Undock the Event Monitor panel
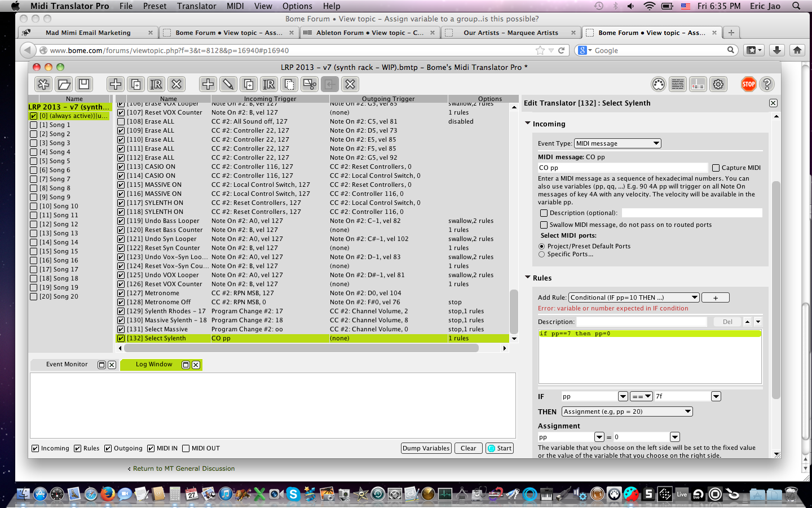The width and height of the screenshot is (812, 508). [101, 365]
